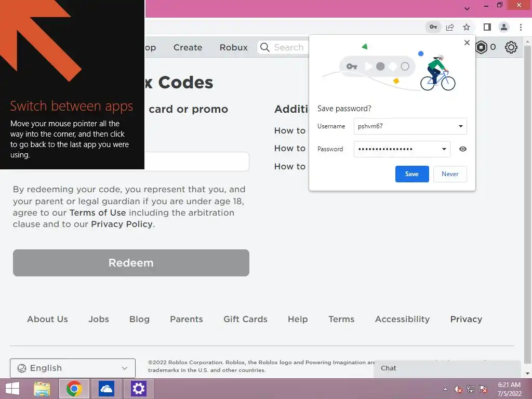The height and width of the screenshot is (399, 532).
Task: Click the taskbar clock 6:21 AM
Action: coord(509,389)
